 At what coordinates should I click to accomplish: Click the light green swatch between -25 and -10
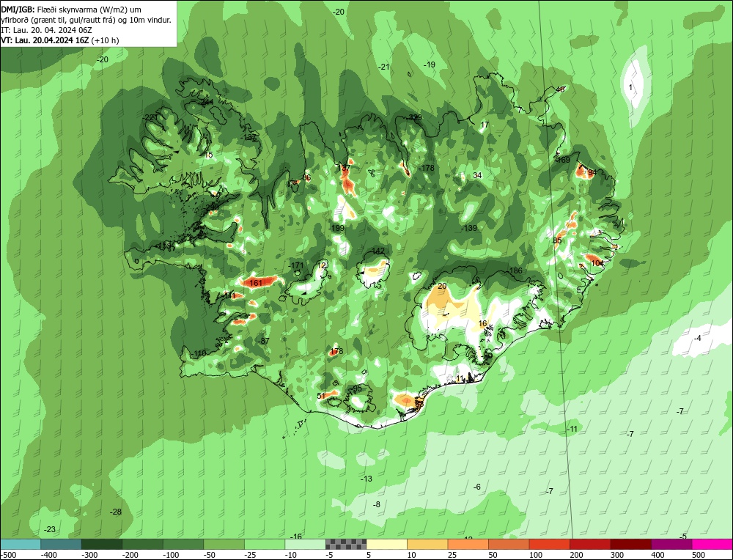(x=265, y=544)
